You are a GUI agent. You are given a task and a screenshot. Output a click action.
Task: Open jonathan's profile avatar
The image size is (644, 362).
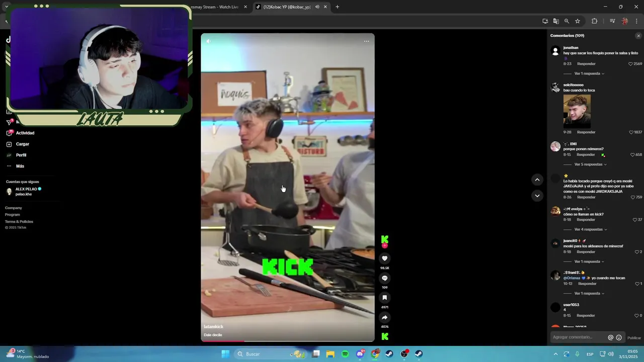pyautogui.click(x=555, y=51)
